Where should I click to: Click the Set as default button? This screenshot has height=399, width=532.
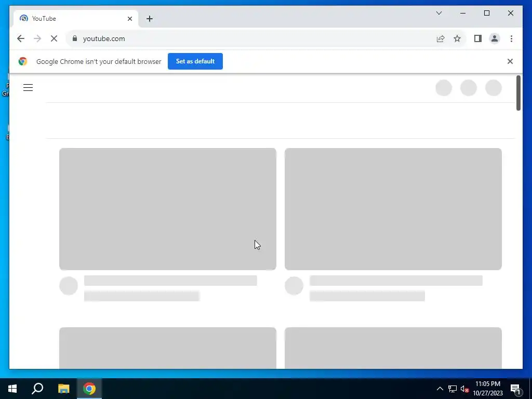[x=195, y=61]
